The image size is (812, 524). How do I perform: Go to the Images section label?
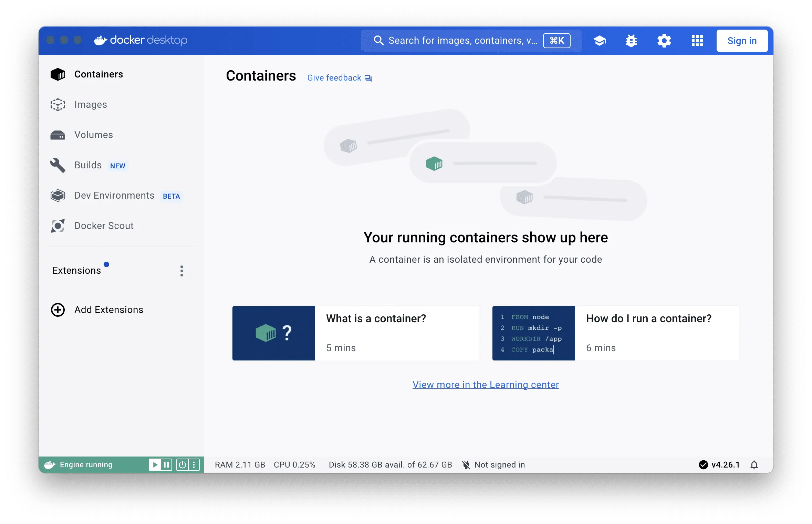pos(91,104)
